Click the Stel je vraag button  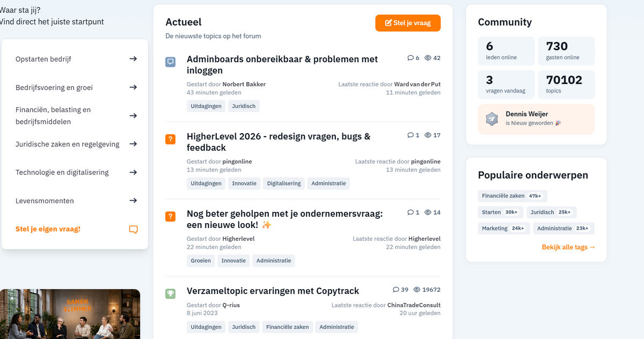tap(408, 23)
